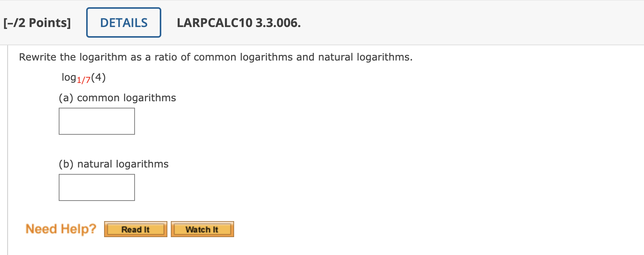Image resolution: width=644 pixels, height=255 pixels.
Task: Click inside the natural logarithms answer box
Action: (x=96, y=187)
